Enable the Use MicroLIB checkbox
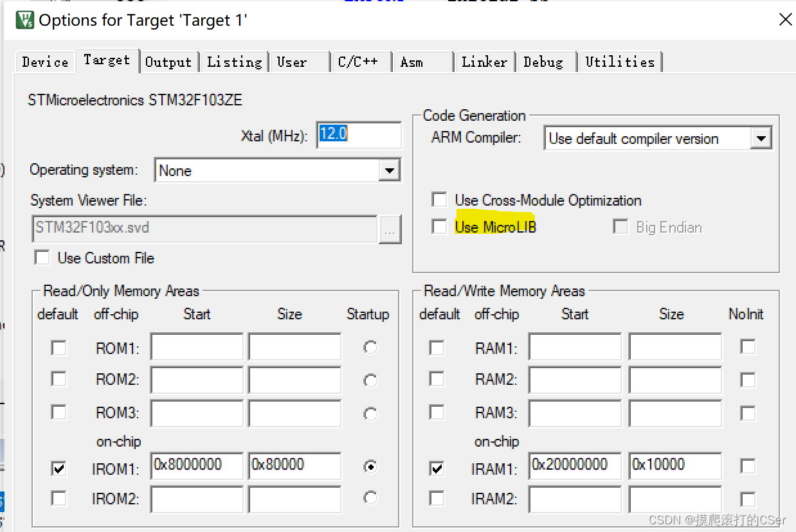The width and height of the screenshot is (796, 532). [x=440, y=227]
